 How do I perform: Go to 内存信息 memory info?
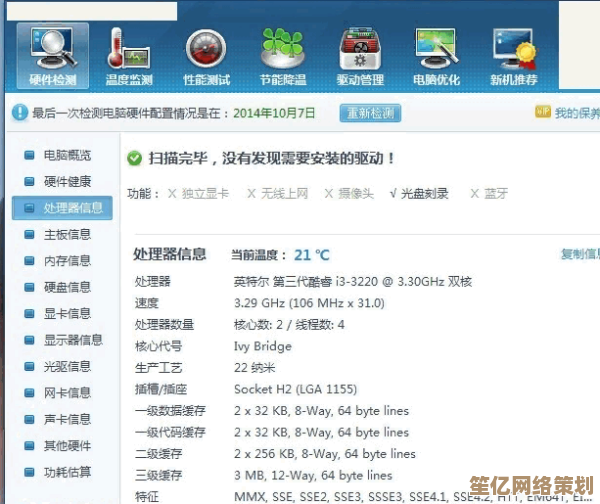[67, 260]
